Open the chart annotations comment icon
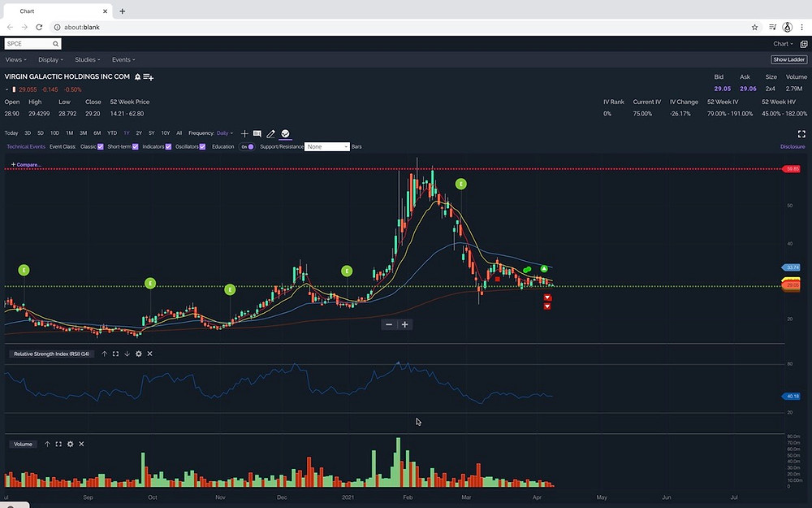The image size is (812, 508). 257,134
